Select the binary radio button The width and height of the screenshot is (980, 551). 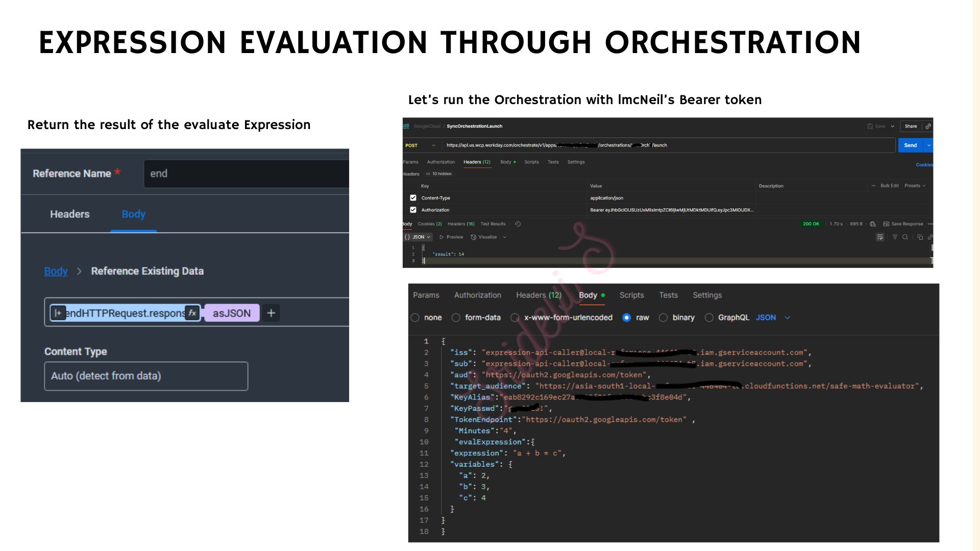(663, 317)
